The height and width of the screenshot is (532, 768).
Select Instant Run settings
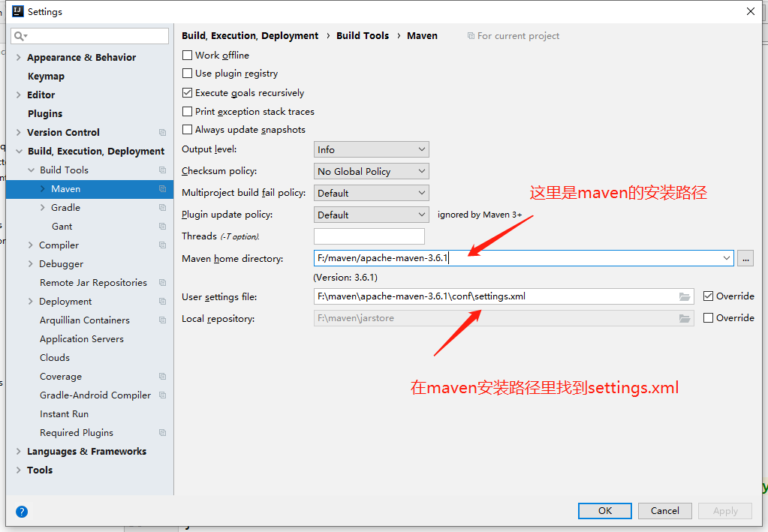point(64,414)
